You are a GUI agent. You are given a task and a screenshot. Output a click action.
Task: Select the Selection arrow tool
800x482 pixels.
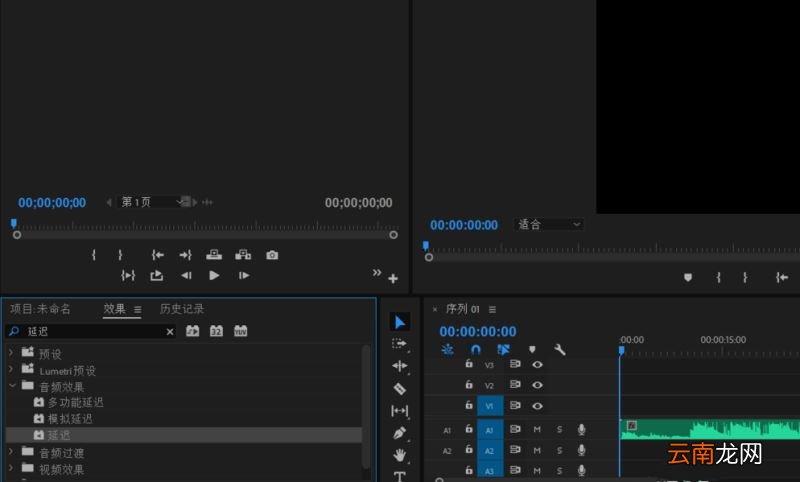coord(399,322)
